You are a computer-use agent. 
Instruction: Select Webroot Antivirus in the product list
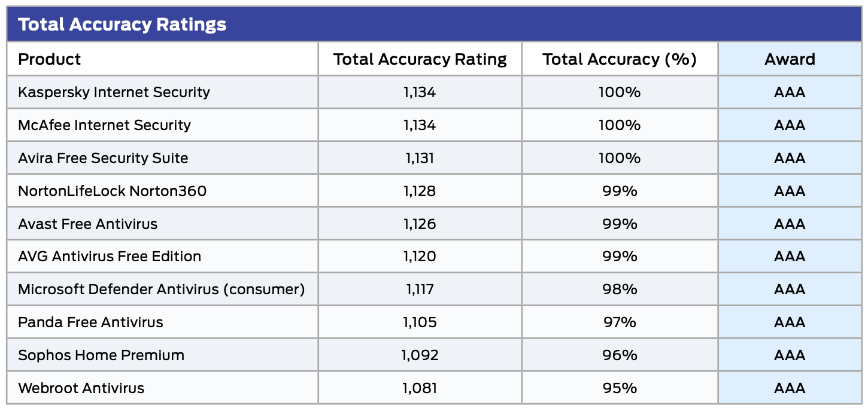point(81,388)
